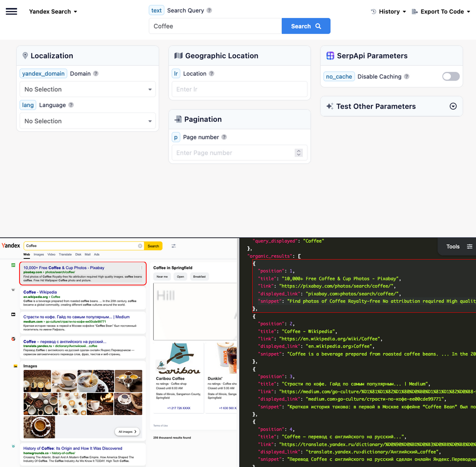The height and width of the screenshot is (467, 476).
Task: Click the blue Search button
Action: click(306, 26)
